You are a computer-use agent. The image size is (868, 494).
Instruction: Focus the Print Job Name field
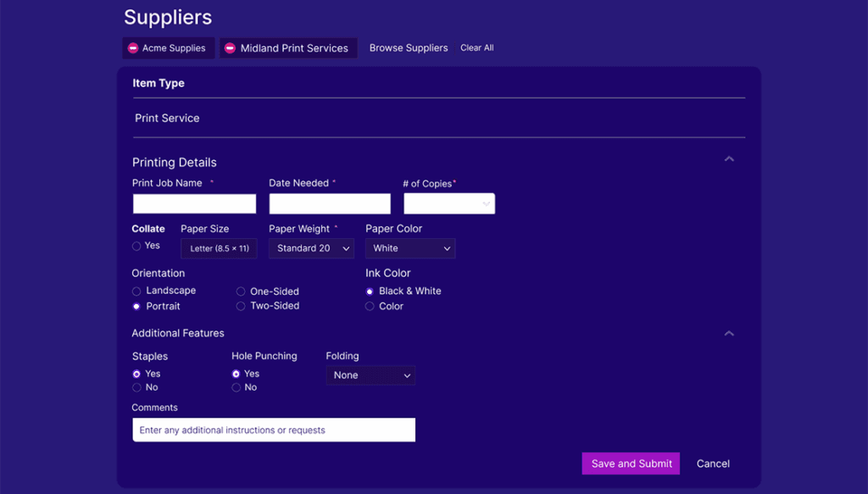tap(194, 204)
